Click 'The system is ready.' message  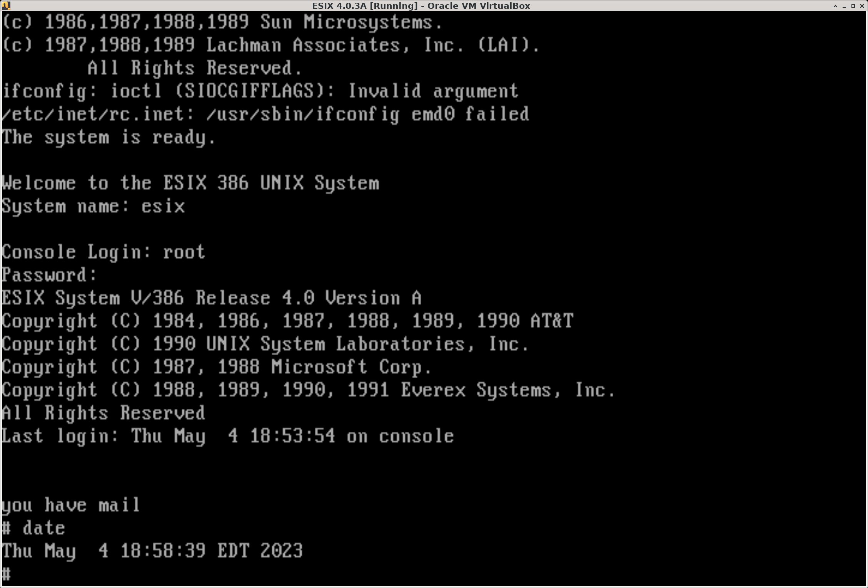click(x=109, y=137)
